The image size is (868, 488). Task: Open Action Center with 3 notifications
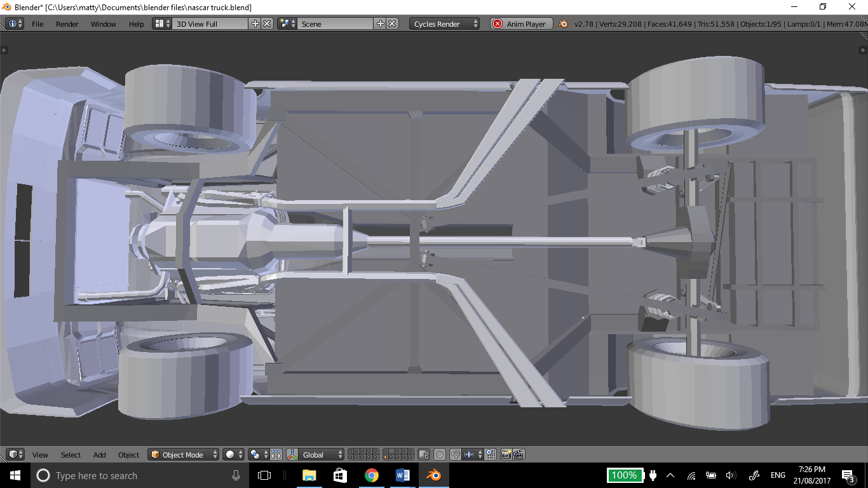(848, 475)
